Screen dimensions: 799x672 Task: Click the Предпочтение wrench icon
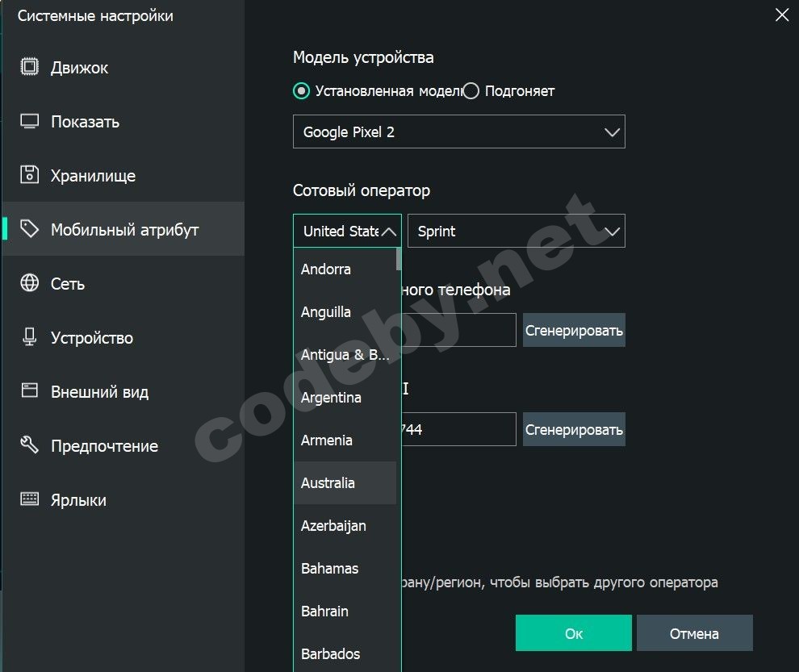(x=30, y=445)
